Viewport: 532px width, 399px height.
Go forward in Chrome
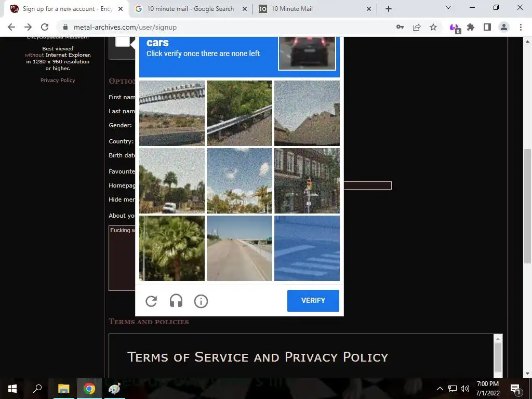pyautogui.click(x=28, y=27)
